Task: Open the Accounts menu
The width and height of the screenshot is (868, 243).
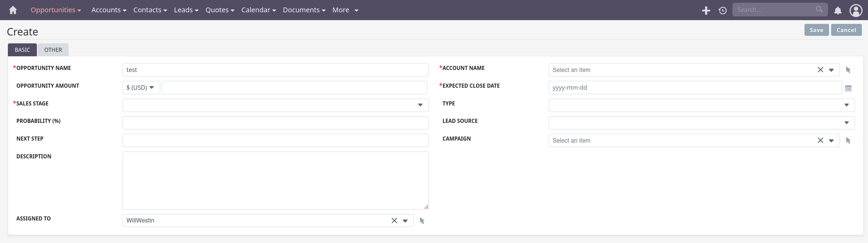Action: tap(109, 10)
